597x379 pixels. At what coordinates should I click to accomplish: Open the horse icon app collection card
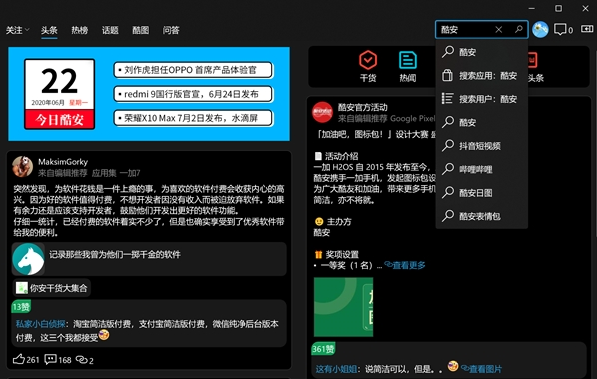click(x=28, y=259)
